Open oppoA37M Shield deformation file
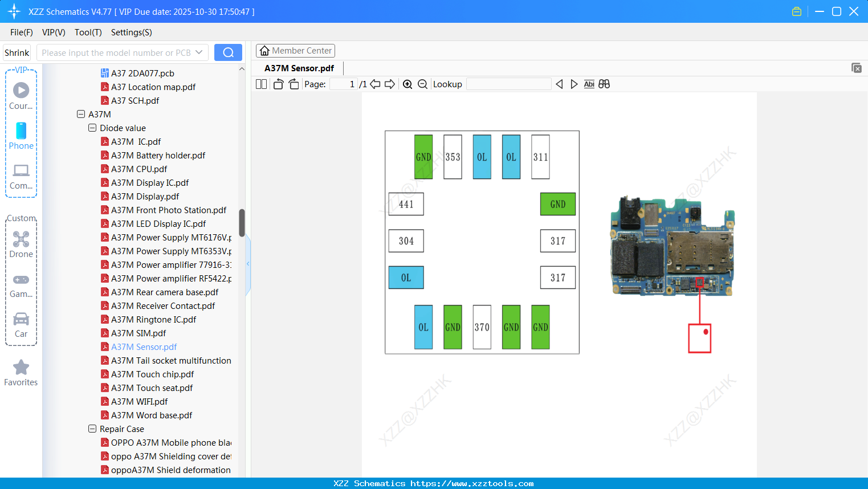The height and width of the screenshot is (489, 868). click(166, 470)
